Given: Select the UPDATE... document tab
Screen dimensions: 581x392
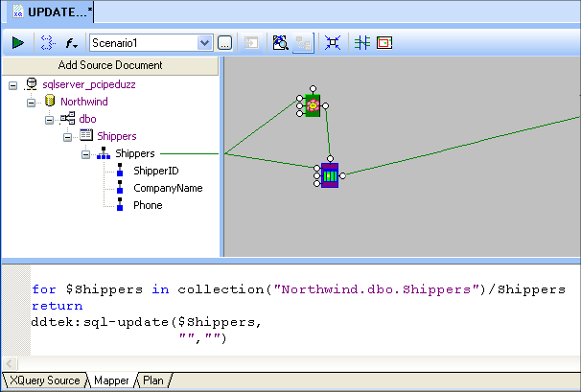Looking at the screenshot, I should (51, 12).
